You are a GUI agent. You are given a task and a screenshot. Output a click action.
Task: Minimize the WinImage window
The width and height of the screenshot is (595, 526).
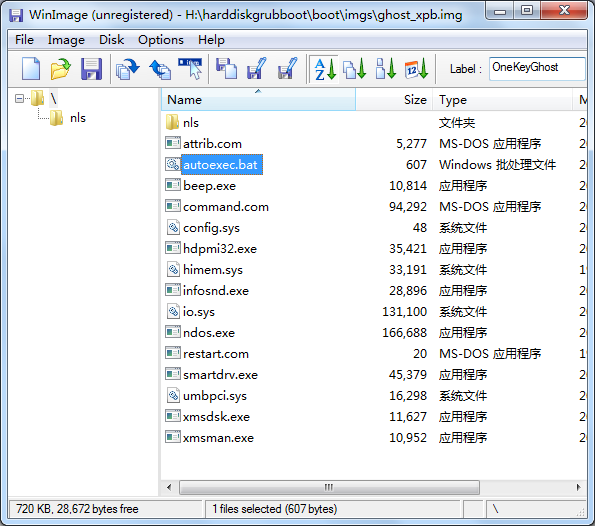coord(500,11)
